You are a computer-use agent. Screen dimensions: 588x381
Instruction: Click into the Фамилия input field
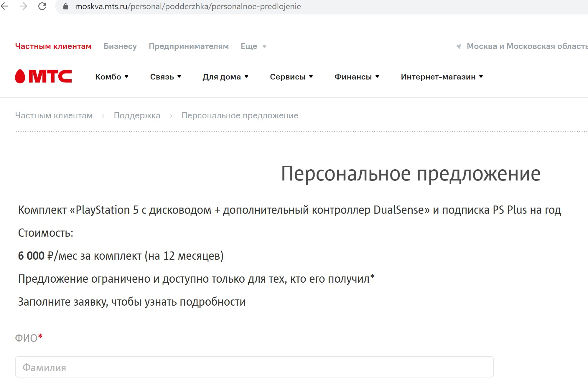[x=254, y=367]
